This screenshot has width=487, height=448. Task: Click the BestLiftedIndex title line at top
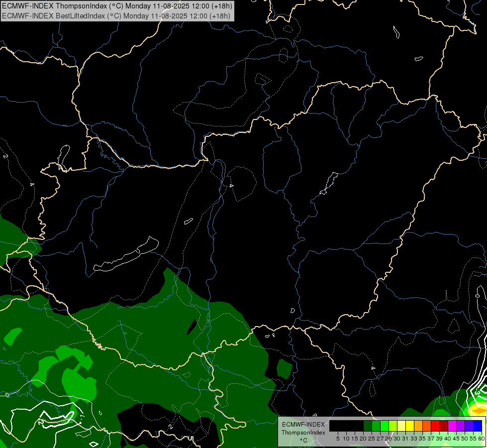coord(116,16)
